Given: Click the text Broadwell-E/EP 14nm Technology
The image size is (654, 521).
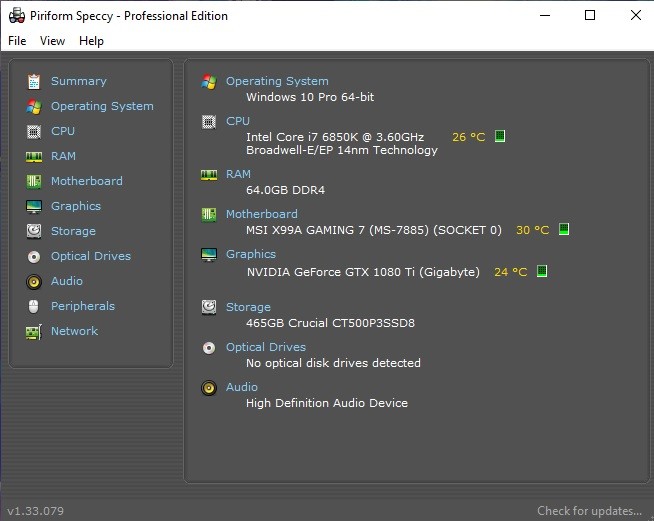Looking at the screenshot, I should coord(342,150).
